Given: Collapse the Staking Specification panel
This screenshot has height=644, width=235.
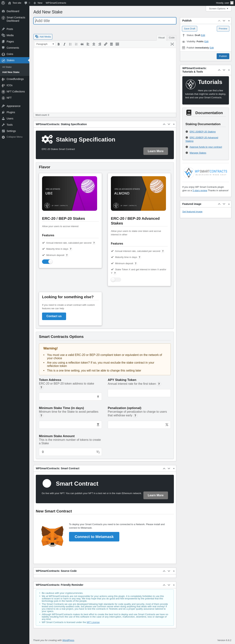Looking at the screenshot, I should (x=174, y=124).
